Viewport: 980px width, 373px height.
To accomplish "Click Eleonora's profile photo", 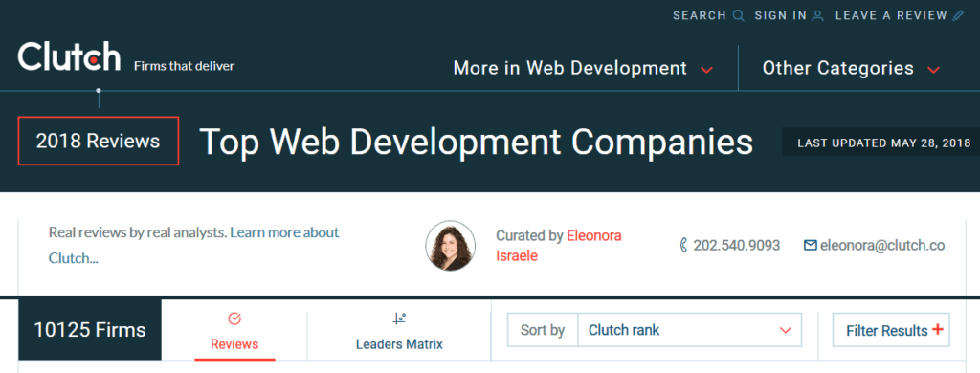I will pos(450,246).
